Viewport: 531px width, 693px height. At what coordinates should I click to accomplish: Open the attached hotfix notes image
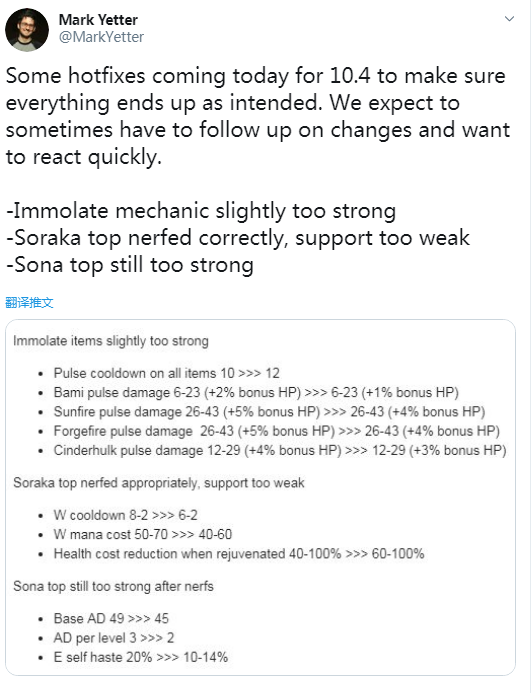[x=260, y=497]
